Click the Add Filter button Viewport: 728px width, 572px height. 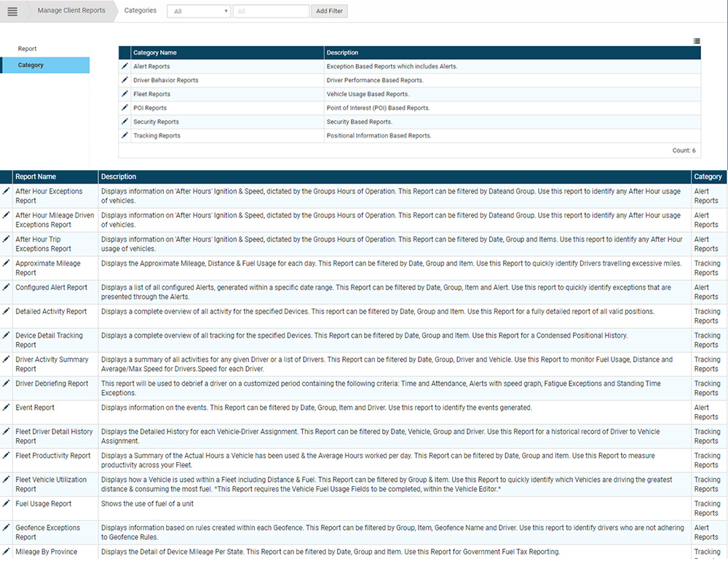point(329,11)
